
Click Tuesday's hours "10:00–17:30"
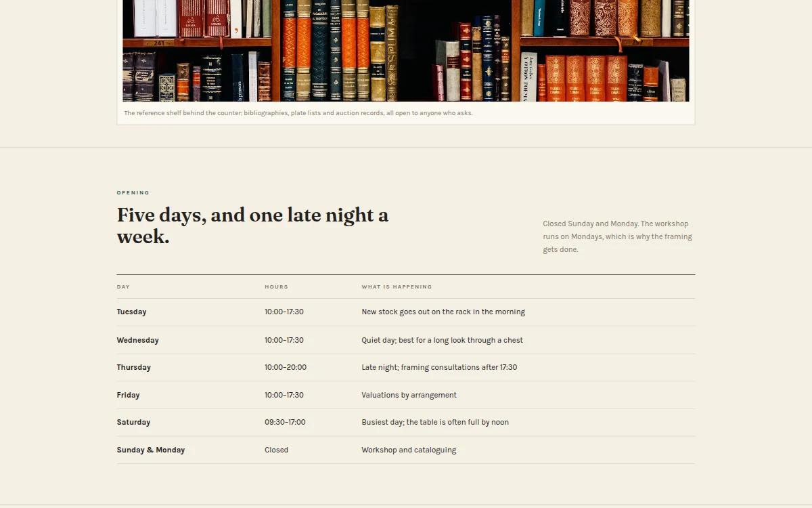point(284,312)
